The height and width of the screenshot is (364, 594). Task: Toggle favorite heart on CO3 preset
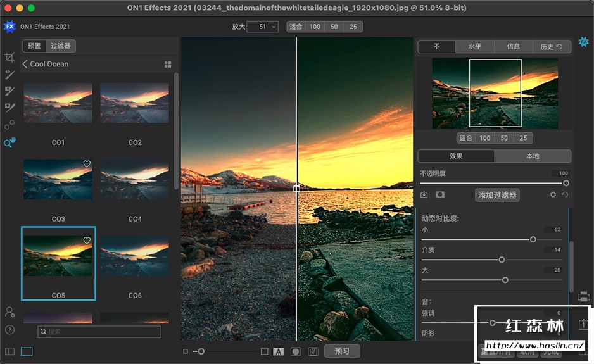click(87, 164)
